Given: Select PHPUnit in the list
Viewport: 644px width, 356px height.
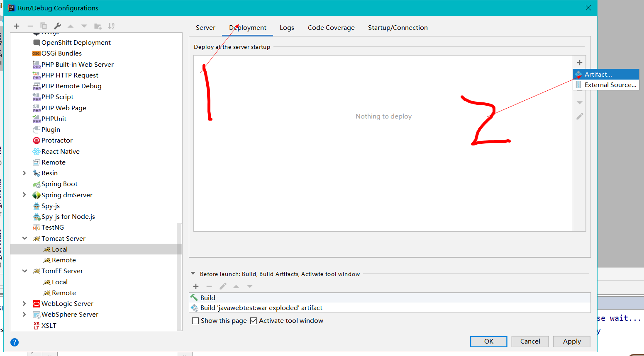Looking at the screenshot, I should (x=49, y=119).
